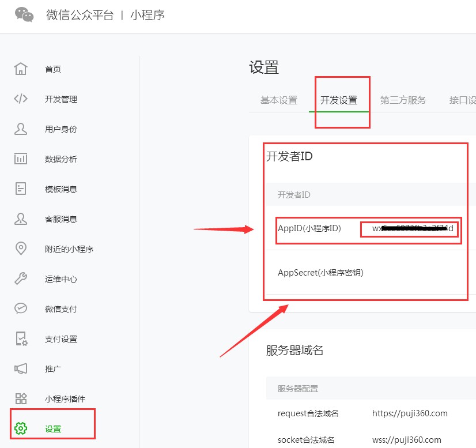Click the 推广 promotion megaphone icon
The height and width of the screenshot is (448, 476).
[20, 368]
